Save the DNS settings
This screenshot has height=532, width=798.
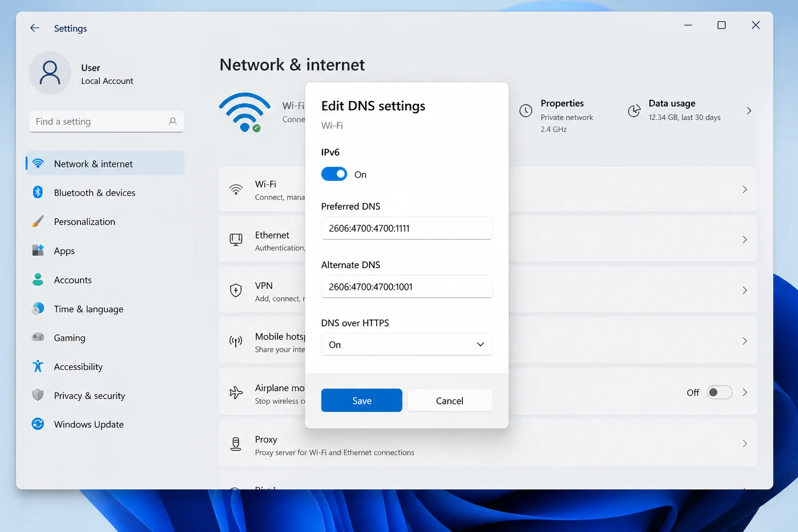(x=362, y=400)
